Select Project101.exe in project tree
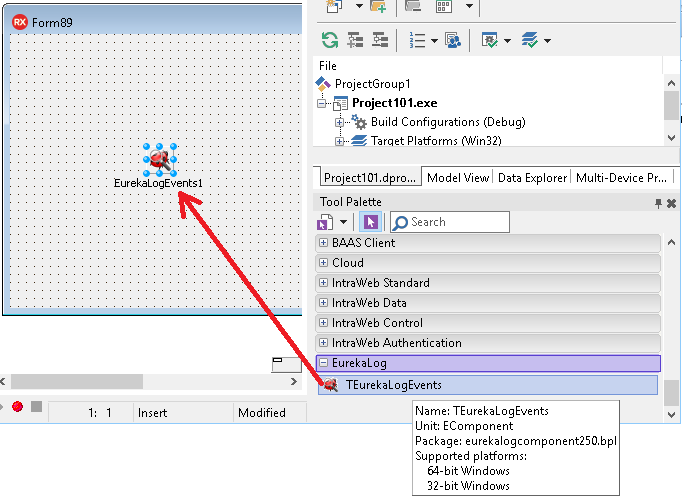Viewport: 682px width, 503px height. (x=394, y=103)
